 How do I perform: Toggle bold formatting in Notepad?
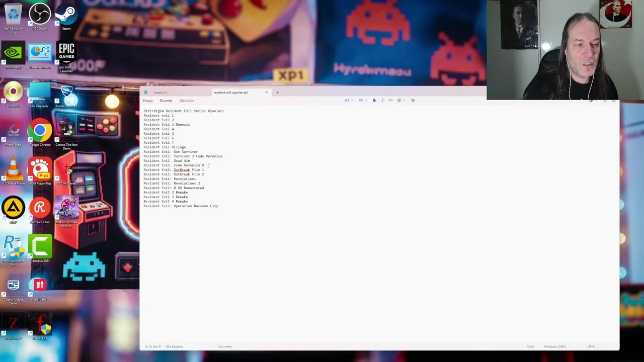[374, 101]
